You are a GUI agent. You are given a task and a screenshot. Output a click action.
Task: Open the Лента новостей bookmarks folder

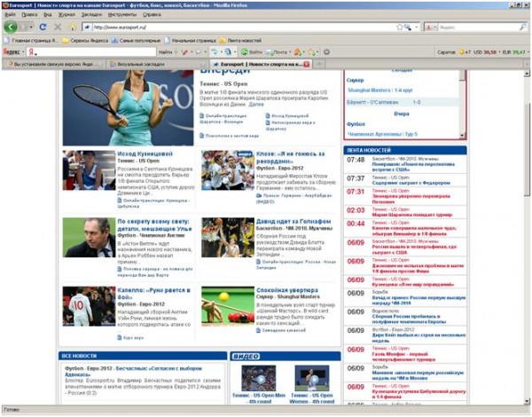(x=240, y=41)
